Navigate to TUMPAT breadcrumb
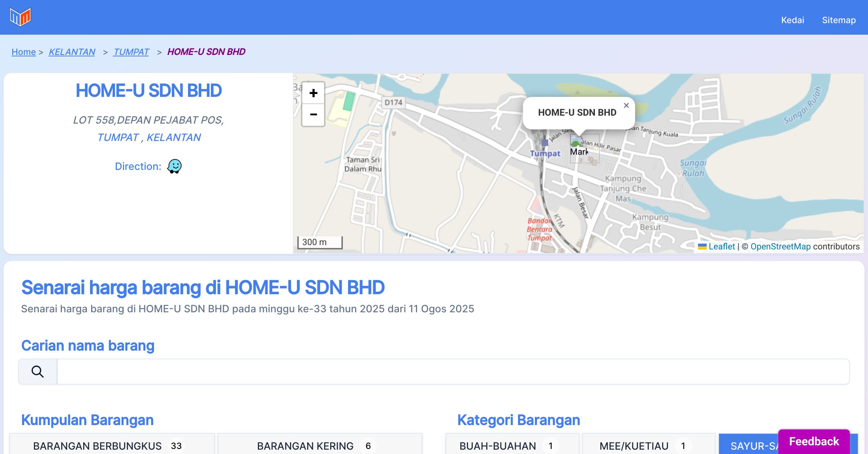The image size is (868, 454). click(131, 52)
